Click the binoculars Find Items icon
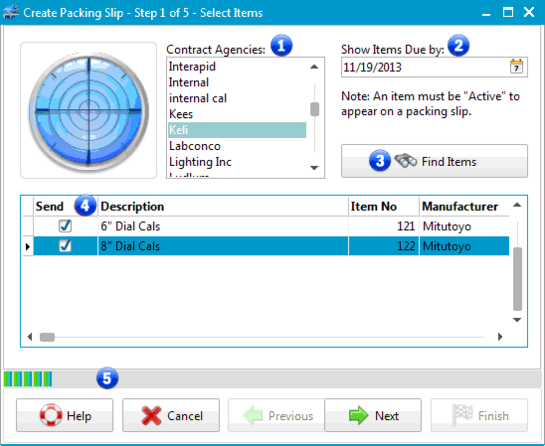 click(x=406, y=161)
